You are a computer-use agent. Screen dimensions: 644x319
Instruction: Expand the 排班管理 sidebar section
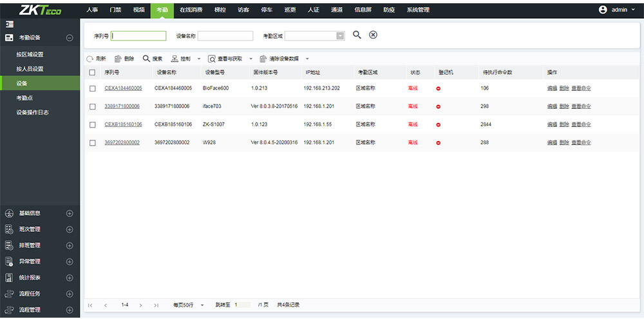[x=70, y=246]
